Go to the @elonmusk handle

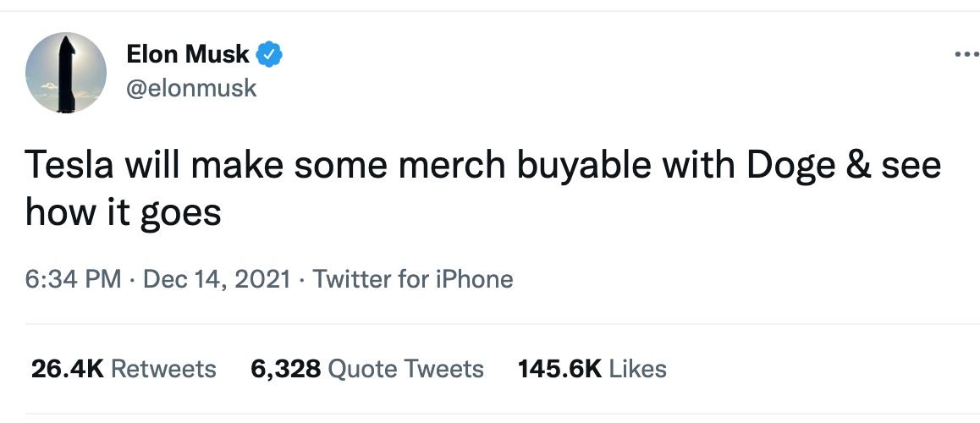pos(191,87)
